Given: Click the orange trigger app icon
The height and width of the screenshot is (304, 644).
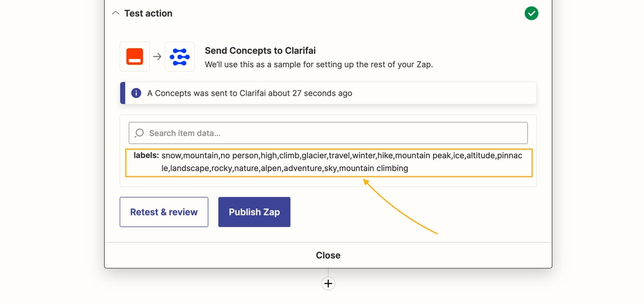Looking at the screenshot, I should click(x=135, y=56).
